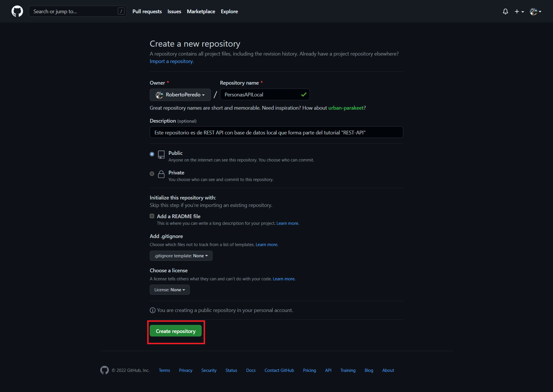Open the Privacy footer link
The image size is (553, 392).
pyautogui.click(x=186, y=370)
